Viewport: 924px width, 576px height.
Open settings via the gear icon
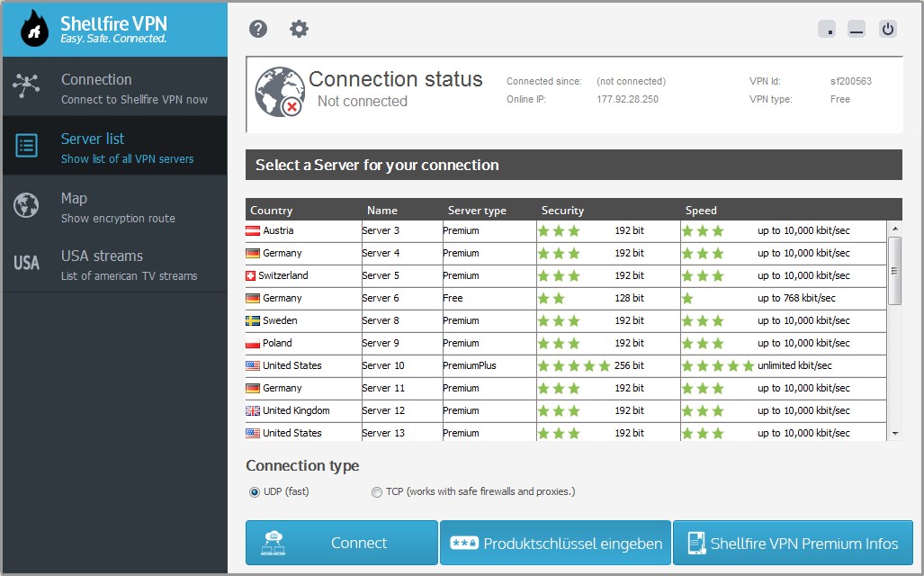[299, 28]
